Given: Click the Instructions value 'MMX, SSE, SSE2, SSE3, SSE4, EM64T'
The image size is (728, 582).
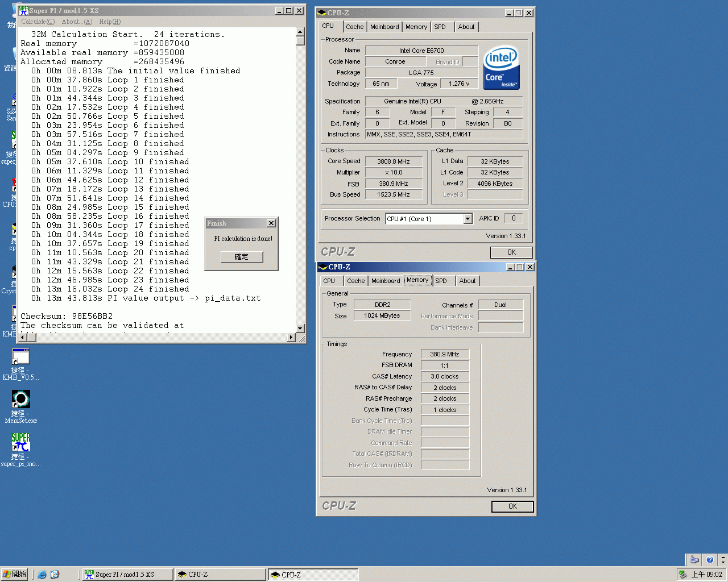Looking at the screenshot, I should [444, 134].
